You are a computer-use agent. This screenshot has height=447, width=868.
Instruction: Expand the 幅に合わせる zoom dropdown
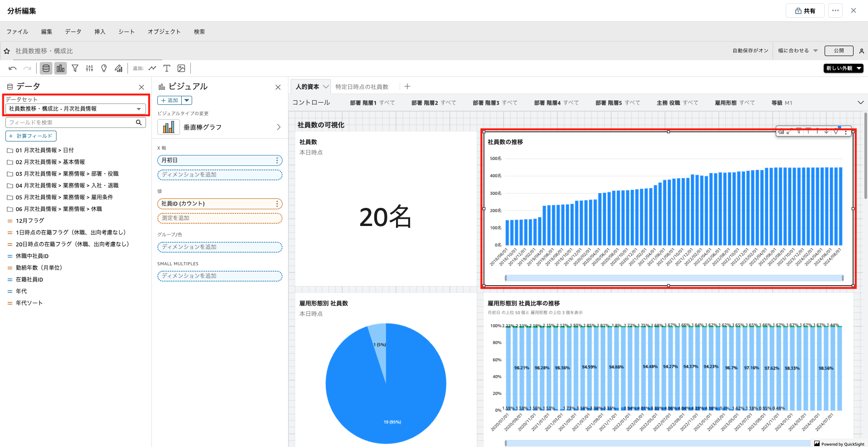(x=797, y=51)
